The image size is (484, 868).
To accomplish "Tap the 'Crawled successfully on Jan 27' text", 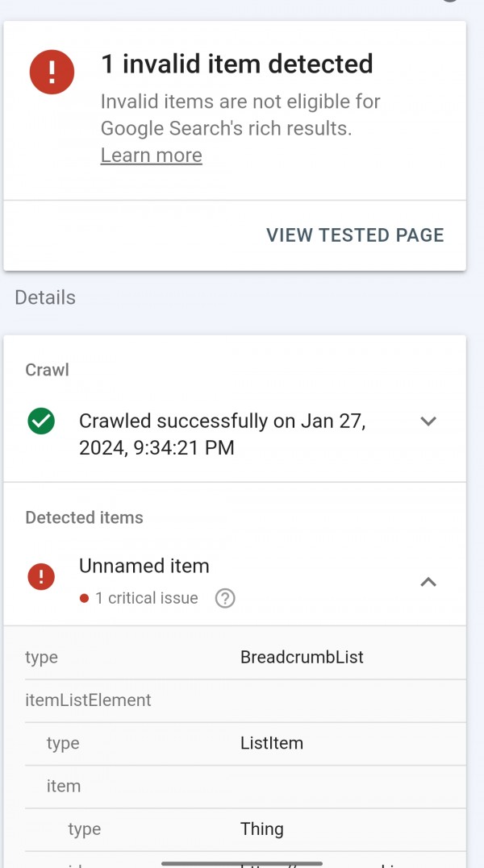I will pos(222,434).
